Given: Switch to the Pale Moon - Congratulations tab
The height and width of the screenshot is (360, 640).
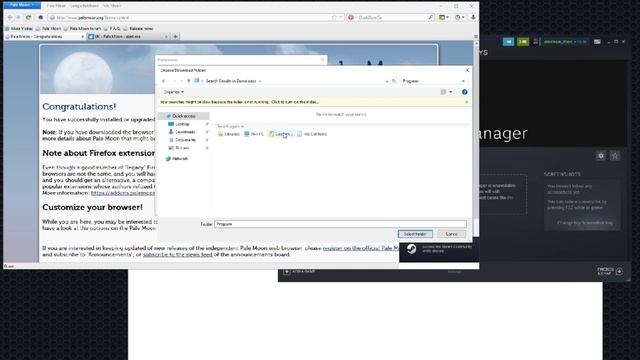Looking at the screenshot, I should coord(44,36).
